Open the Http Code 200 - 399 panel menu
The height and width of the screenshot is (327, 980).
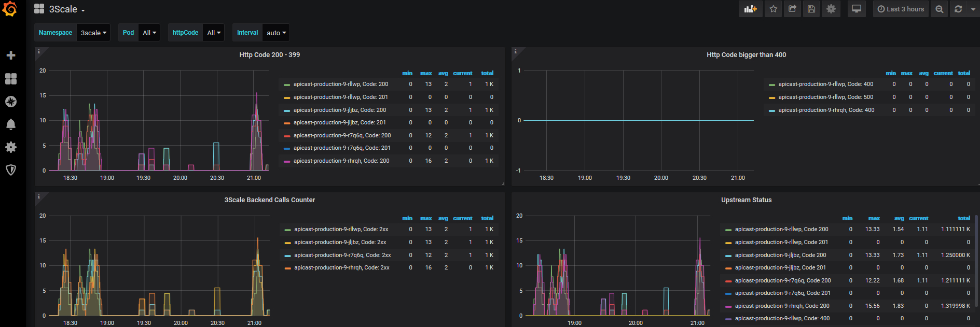[269, 54]
